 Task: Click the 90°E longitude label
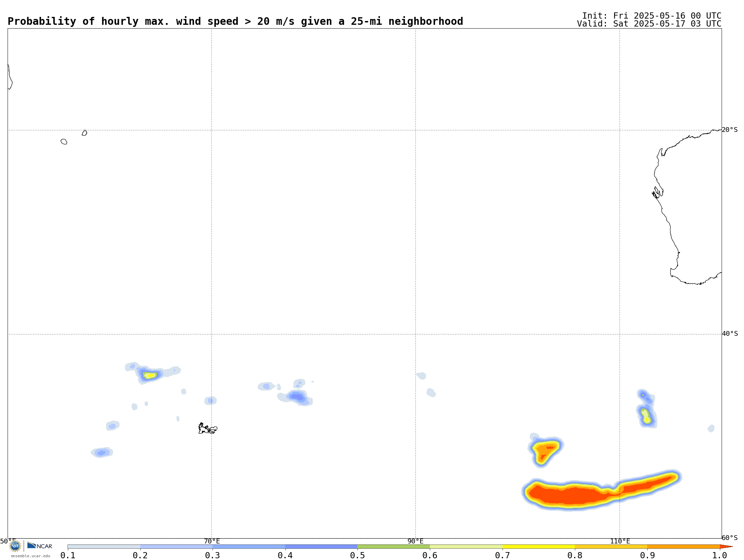[x=416, y=541]
